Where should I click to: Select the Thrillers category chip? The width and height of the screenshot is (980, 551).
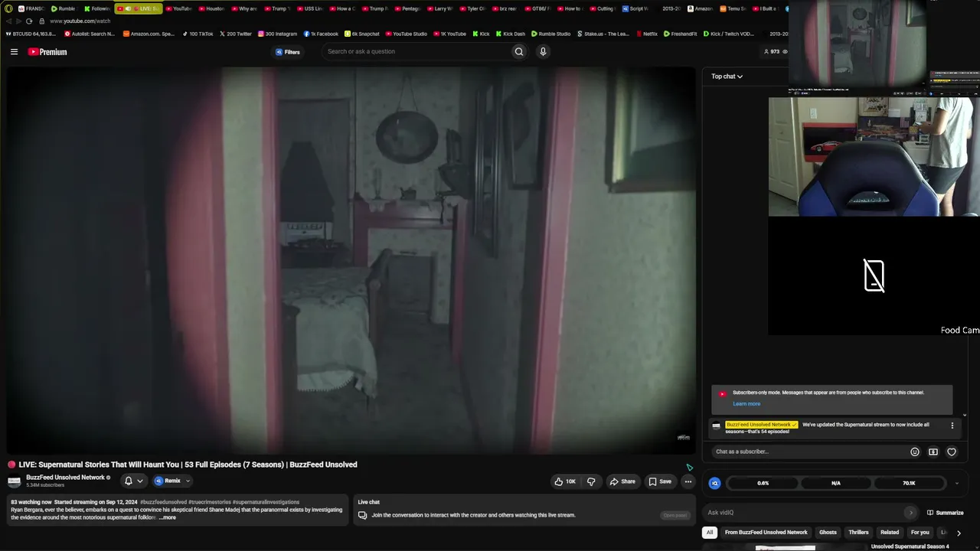coord(858,533)
